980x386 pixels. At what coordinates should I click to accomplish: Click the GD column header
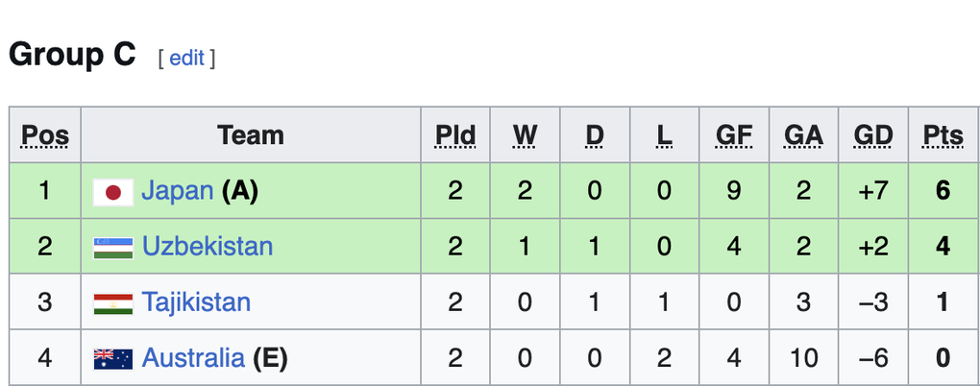pos(873,135)
